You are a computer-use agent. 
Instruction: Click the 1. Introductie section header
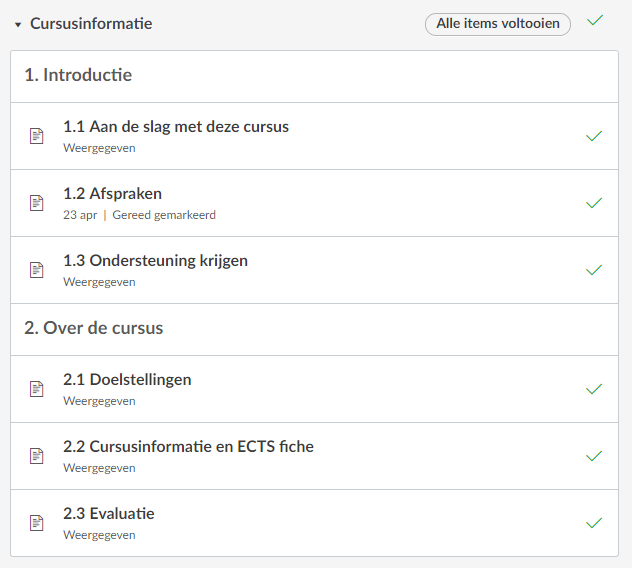point(78,75)
